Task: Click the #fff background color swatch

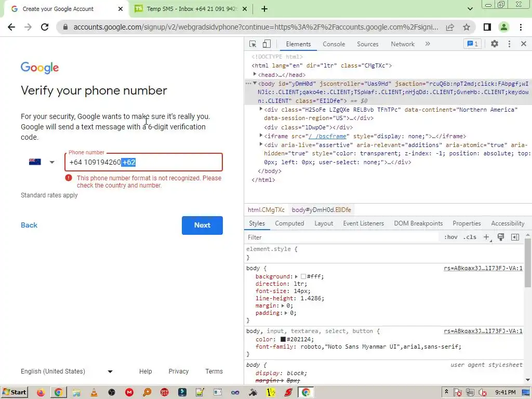Action: tap(303, 276)
